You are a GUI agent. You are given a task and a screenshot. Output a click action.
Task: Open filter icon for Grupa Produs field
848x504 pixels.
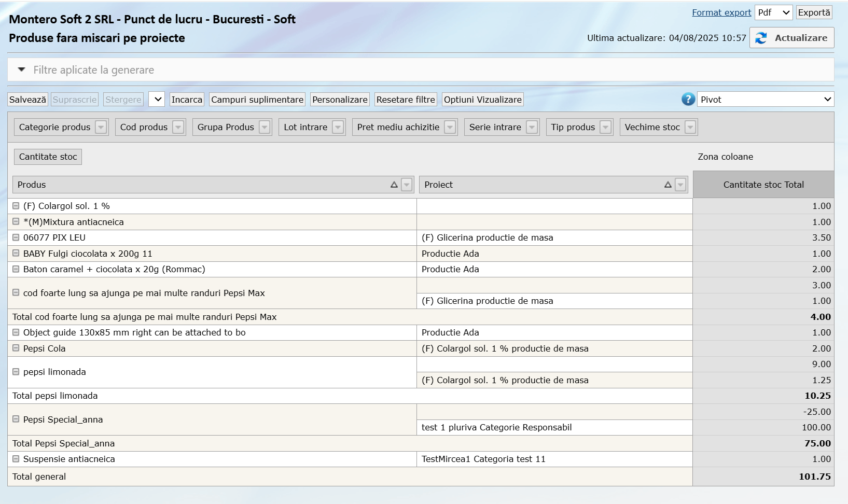pyautogui.click(x=265, y=128)
